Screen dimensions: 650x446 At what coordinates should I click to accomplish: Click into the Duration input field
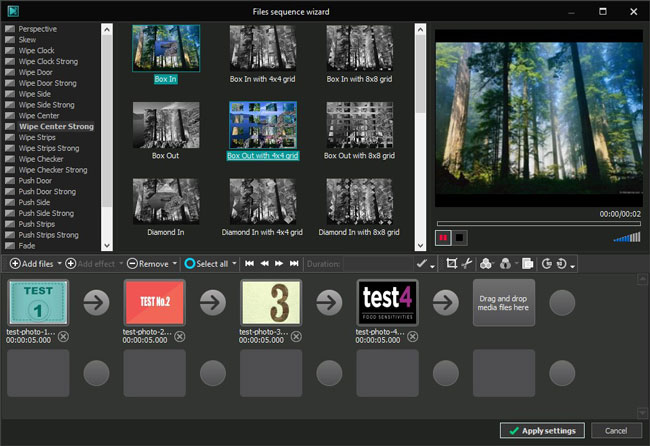(x=378, y=264)
